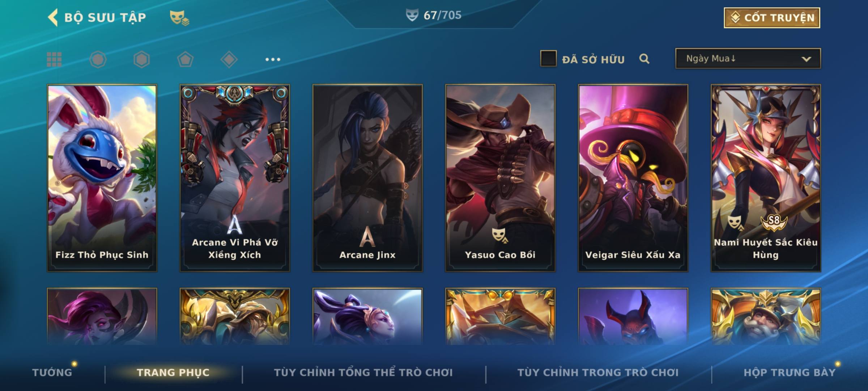
Task: Open the Hộp Trưng Bày tab
Action: tap(790, 372)
